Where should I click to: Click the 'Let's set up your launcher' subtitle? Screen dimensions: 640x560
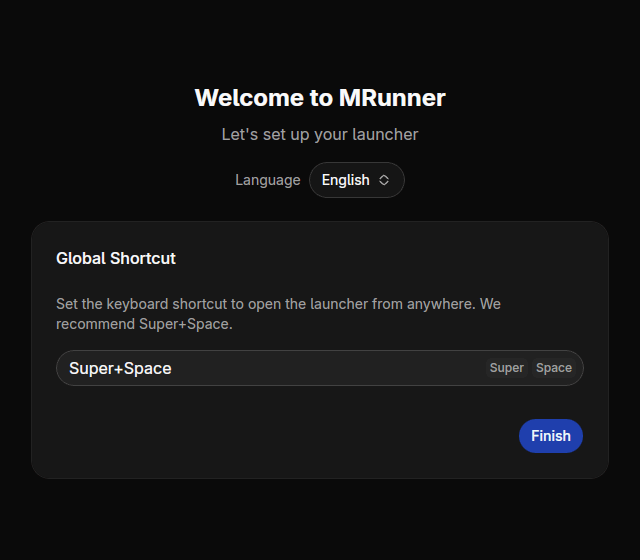320,134
